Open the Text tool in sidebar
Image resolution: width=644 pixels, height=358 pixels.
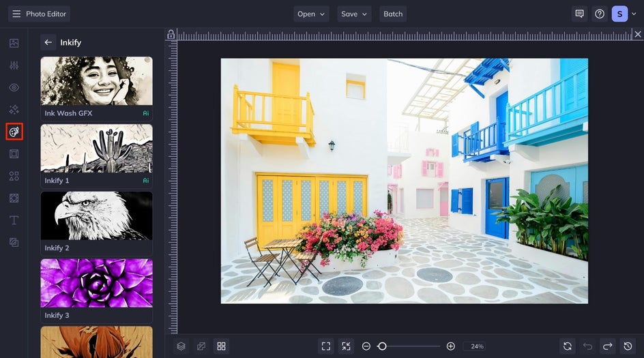14,220
